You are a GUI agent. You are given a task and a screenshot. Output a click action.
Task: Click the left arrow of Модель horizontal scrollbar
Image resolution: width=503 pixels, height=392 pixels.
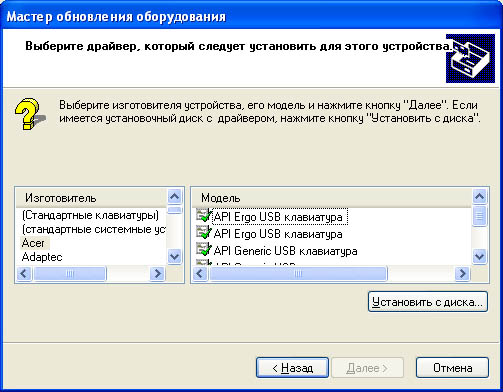click(200, 274)
